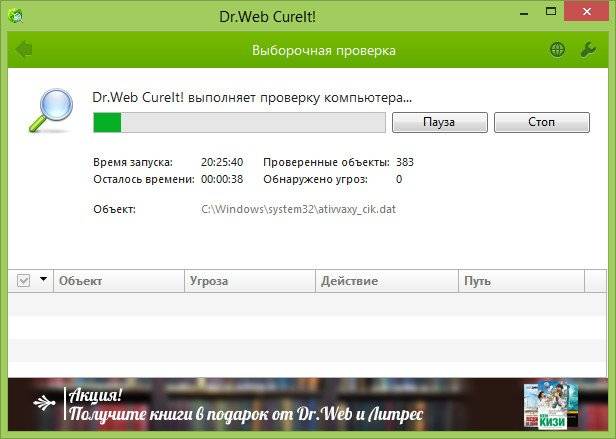The height and width of the screenshot is (439, 616).
Task: Click the Объект: label before the file path
Action: coord(114,209)
